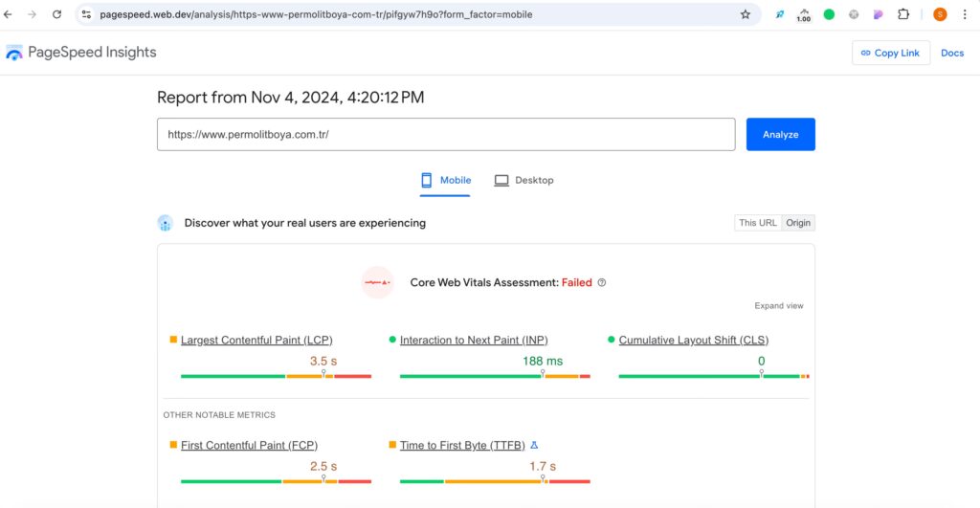The width and height of the screenshot is (980, 508).
Task: Open the browser extensions puzzle icon
Action: point(903,14)
